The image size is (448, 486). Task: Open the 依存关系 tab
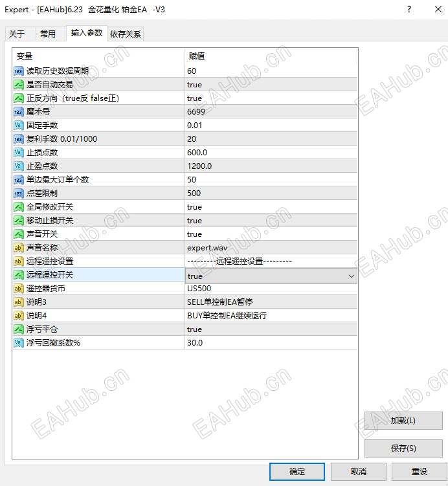[125, 34]
